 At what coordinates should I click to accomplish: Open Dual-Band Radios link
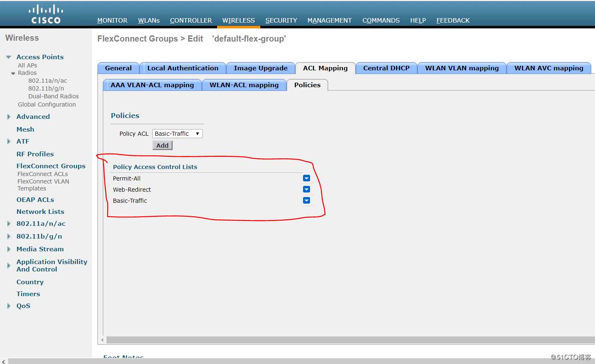click(53, 96)
